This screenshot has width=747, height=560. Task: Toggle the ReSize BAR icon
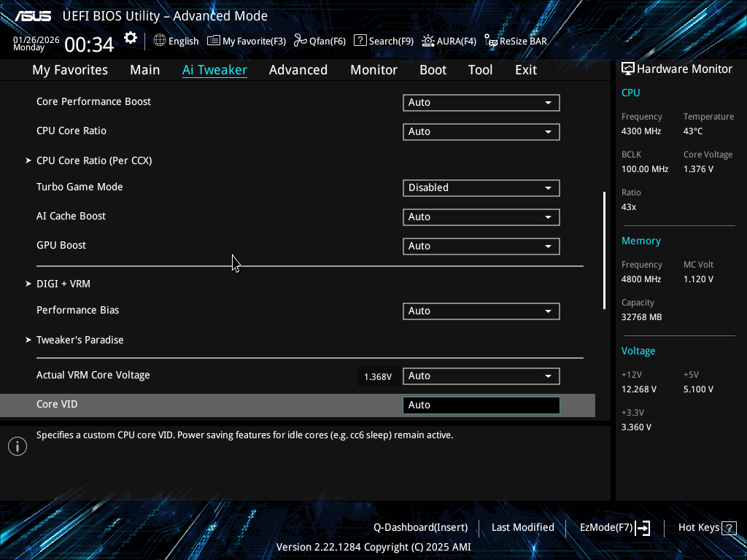tap(491, 41)
